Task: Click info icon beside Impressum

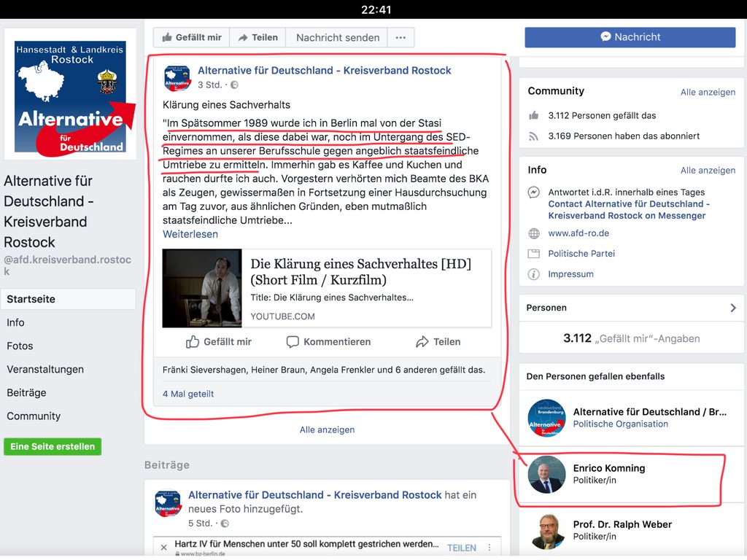Action: tap(533, 274)
